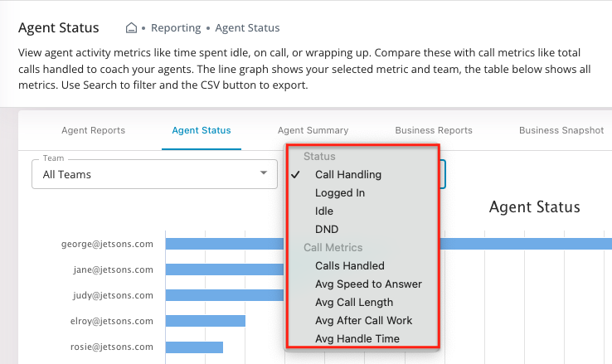Open the Reporting breadcrumb link
Screen dimensions: 612x364
176,27
